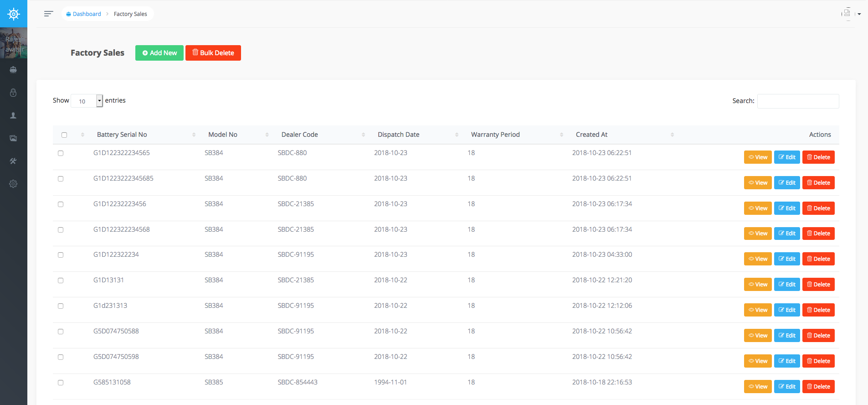Open the Show entries count dropdown
This screenshot has width=868, height=405.
[87, 101]
